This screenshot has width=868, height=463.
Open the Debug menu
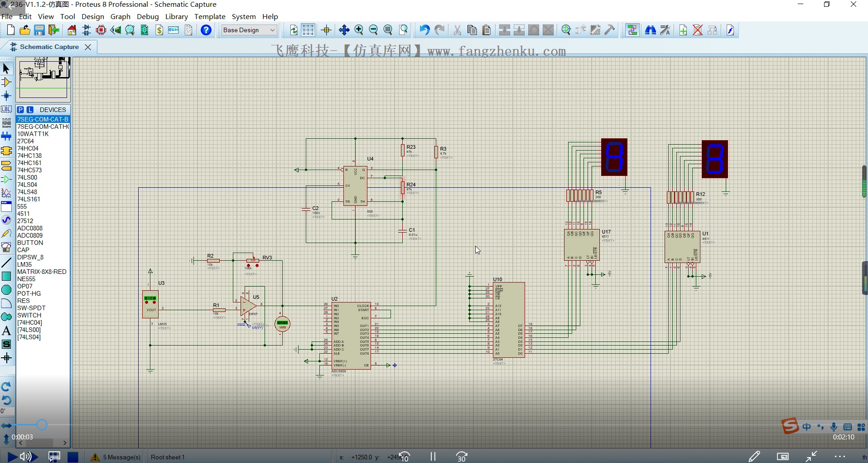148,17
